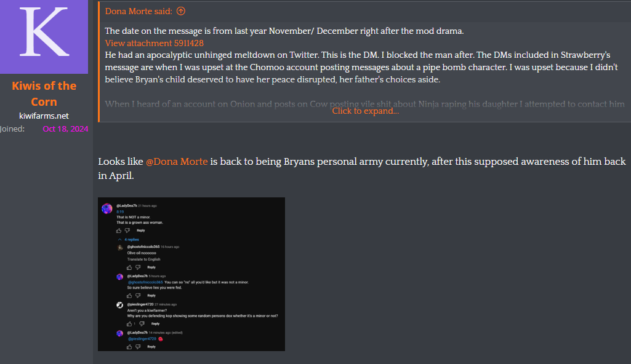Open 'View attachment 5911428' link
This screenshot has height=364, width=631.
click(154, 43)
